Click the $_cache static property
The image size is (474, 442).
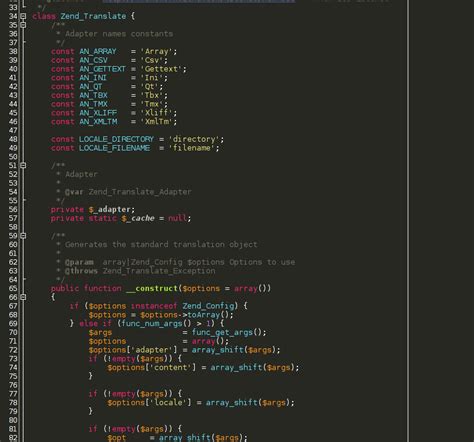[x=138, y=218]
